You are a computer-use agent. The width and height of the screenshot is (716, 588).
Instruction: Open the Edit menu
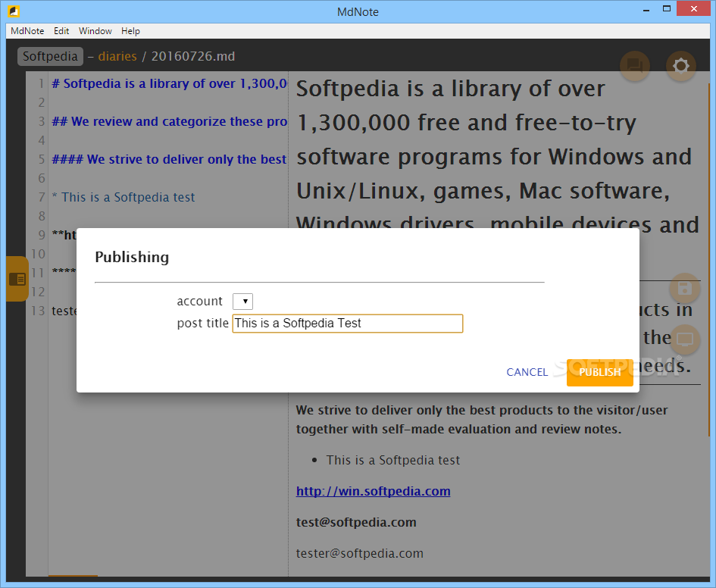61,30
